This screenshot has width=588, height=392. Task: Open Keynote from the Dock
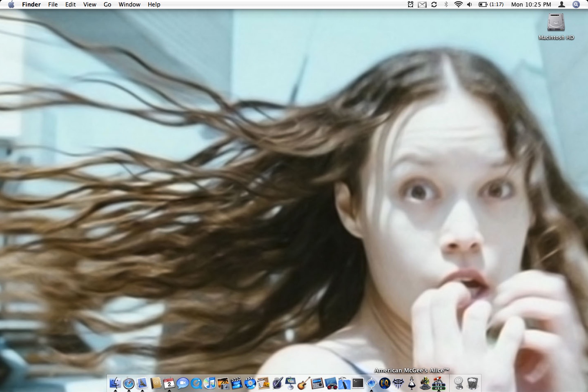click(290, 383)
